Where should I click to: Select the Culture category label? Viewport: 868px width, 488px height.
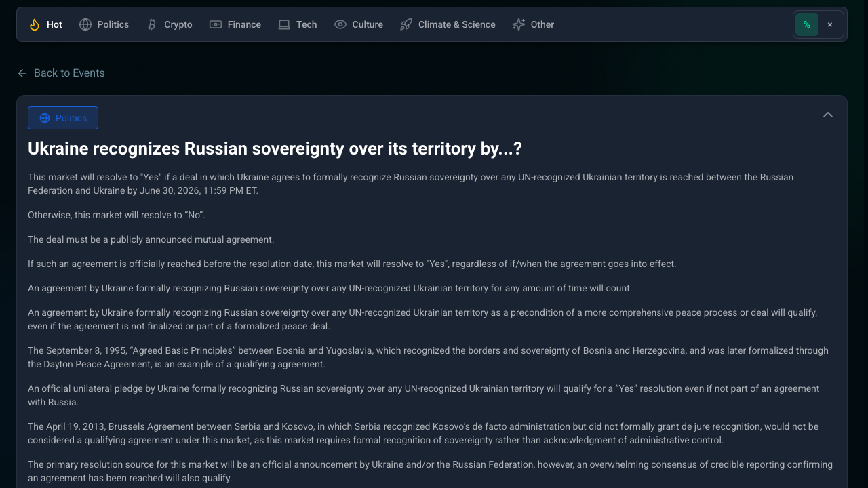click(x=368, y=24)
